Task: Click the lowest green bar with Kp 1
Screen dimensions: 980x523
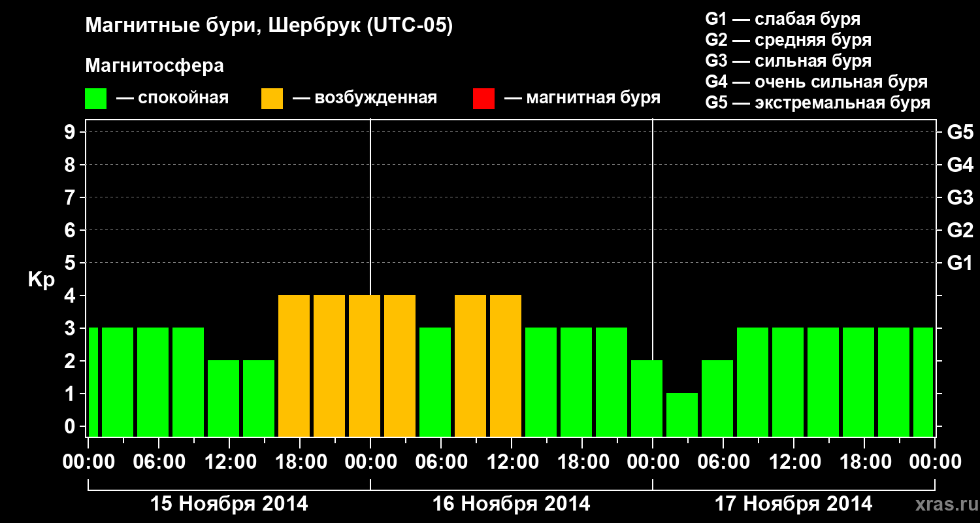Action: point(682,414)
